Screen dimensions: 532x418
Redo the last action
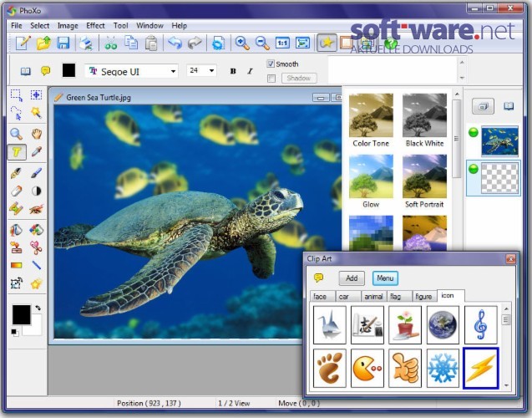(x=195, y=43)
